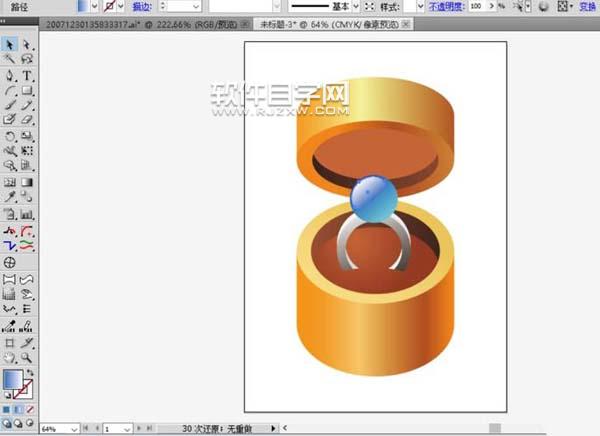Open stroke weight dropdown

tap(196, 6)
